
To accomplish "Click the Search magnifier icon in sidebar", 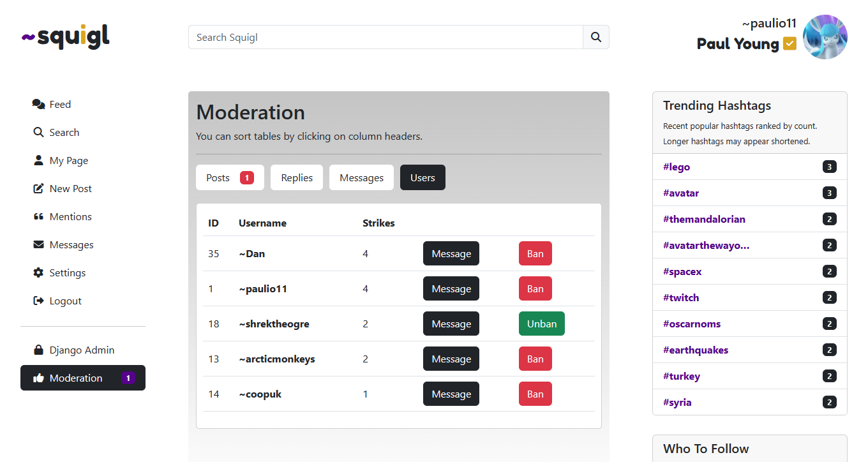I will coord(38,132).
